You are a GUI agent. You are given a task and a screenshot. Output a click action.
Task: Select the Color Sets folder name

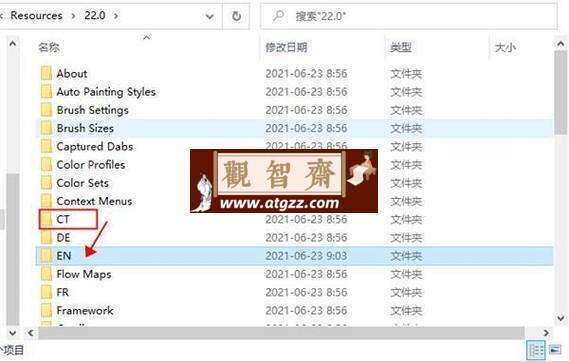point(83,182)
